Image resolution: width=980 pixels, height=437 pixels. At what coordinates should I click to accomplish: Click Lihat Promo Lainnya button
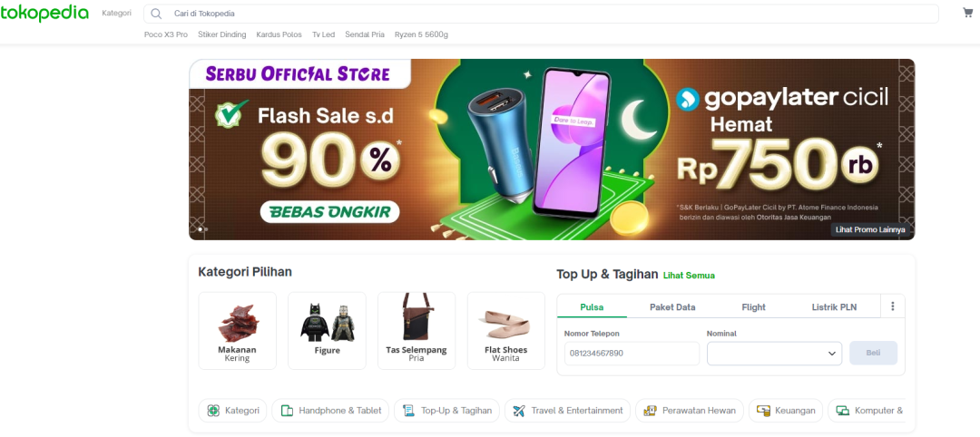[x=870, y=229]
